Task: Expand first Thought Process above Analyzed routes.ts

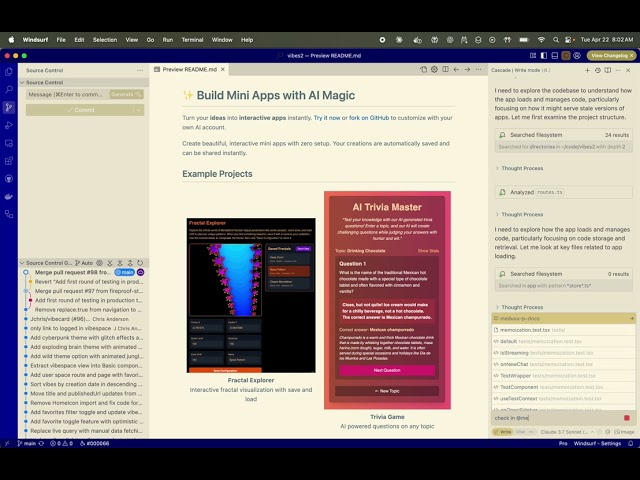Action: click(x=519, y=168)
